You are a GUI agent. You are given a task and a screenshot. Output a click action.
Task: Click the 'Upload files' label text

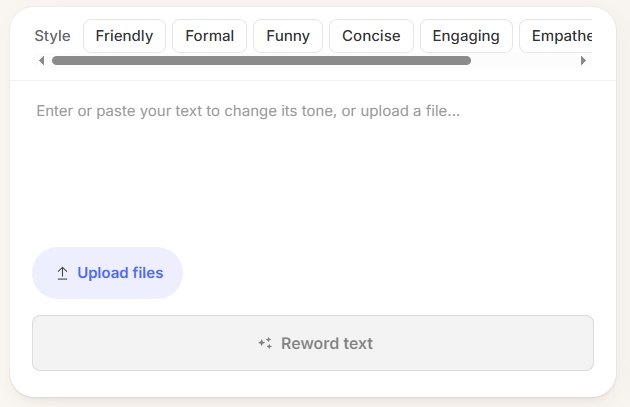click(x=120, y=273)
